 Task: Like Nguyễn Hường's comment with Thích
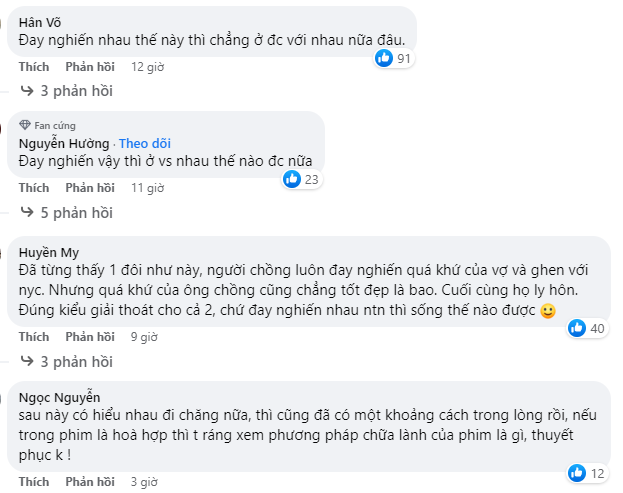pyautogui.click(x=34, y=188)
